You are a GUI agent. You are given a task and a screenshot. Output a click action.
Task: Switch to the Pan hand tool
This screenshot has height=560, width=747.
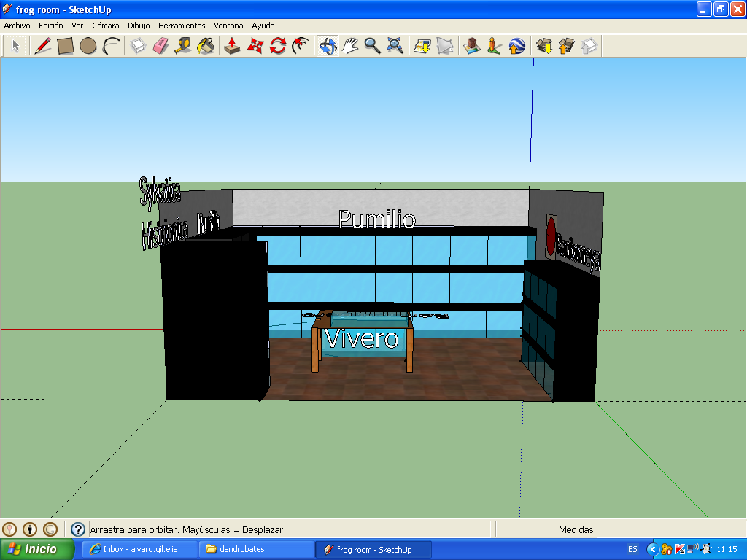coord(350,46)
